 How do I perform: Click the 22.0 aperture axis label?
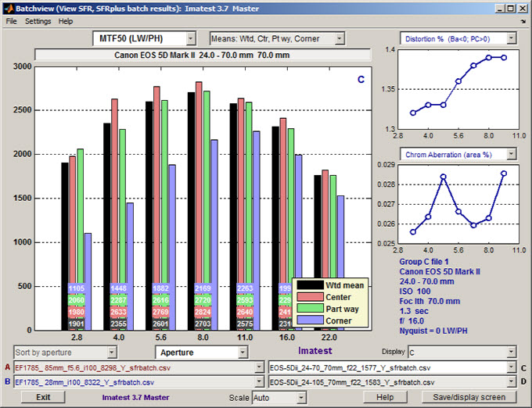329,338
